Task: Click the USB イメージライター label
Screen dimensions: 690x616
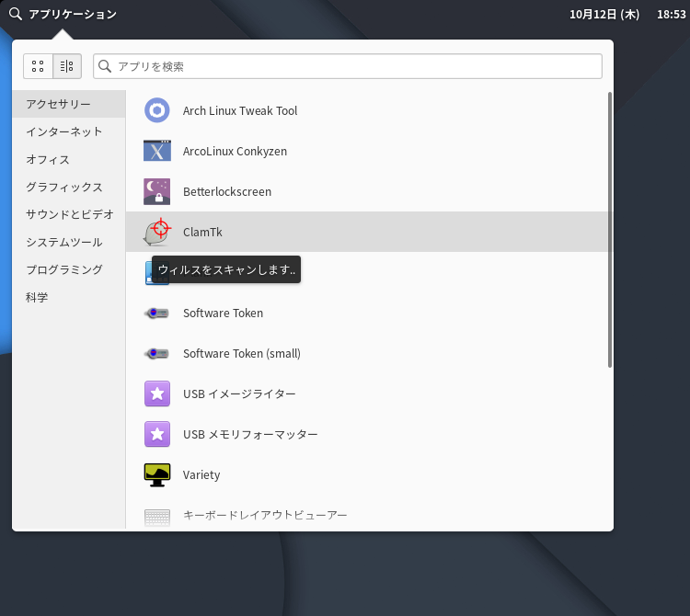Action: click(x=239, y=394)
